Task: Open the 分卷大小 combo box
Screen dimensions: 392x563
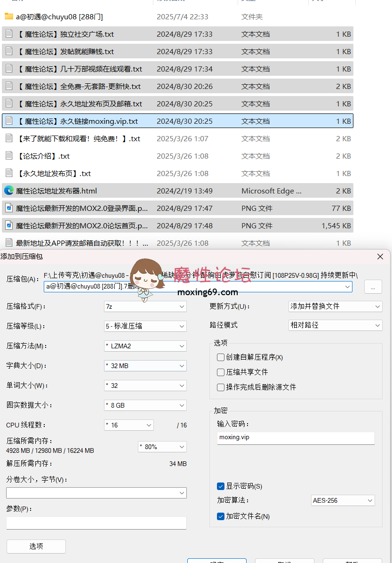Action: [96, 492]
